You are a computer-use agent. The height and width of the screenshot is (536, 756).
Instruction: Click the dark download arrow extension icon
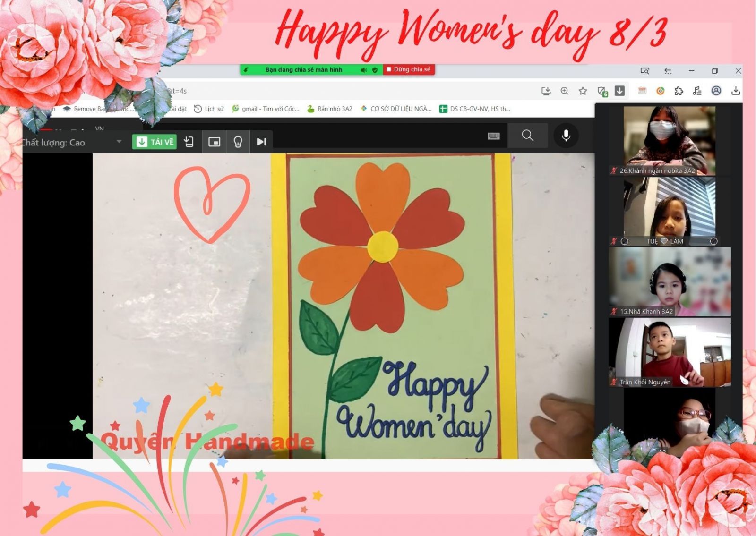[x=620, y=91]
